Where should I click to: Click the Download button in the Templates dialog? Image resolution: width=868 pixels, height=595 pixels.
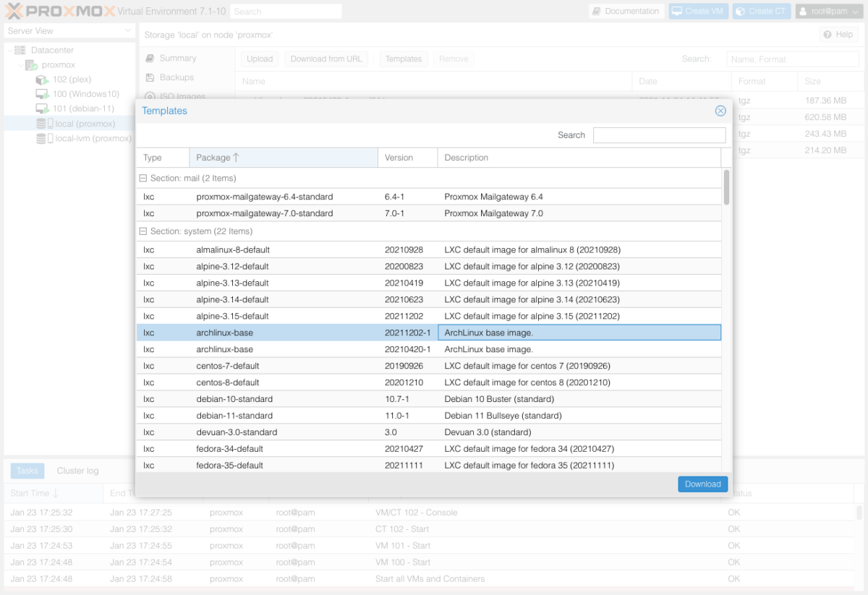(702, 484)
